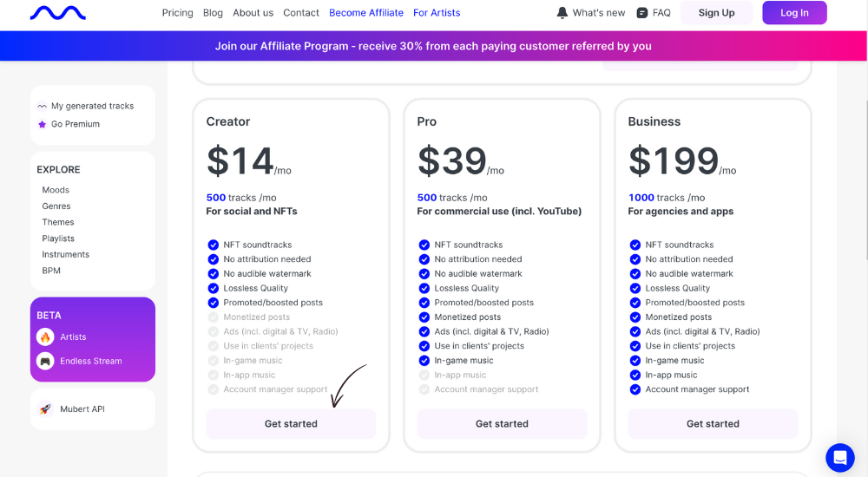Explore Themes

[x=57, y=222]
